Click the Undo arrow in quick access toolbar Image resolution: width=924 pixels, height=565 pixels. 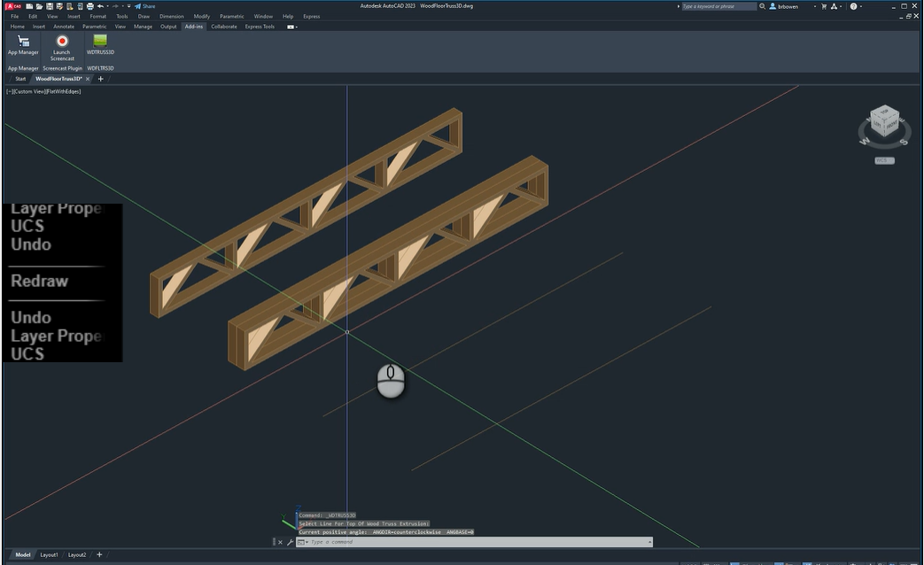point(100,6)
